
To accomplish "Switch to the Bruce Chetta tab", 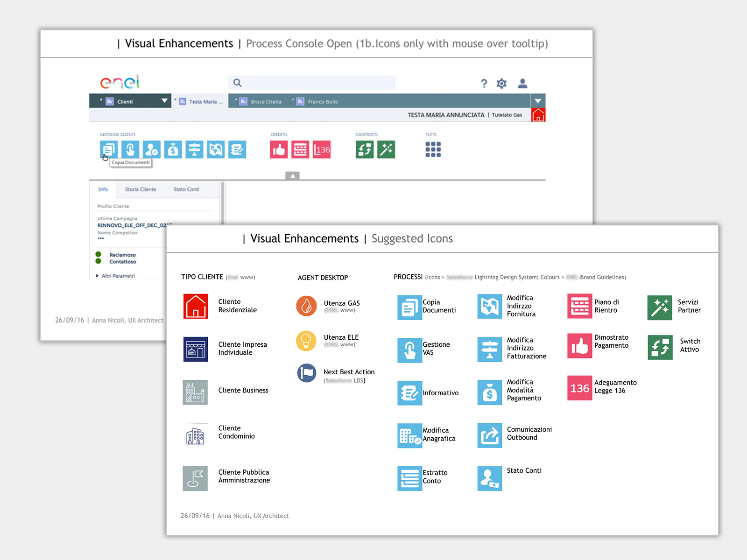I will tap(266, 102).
